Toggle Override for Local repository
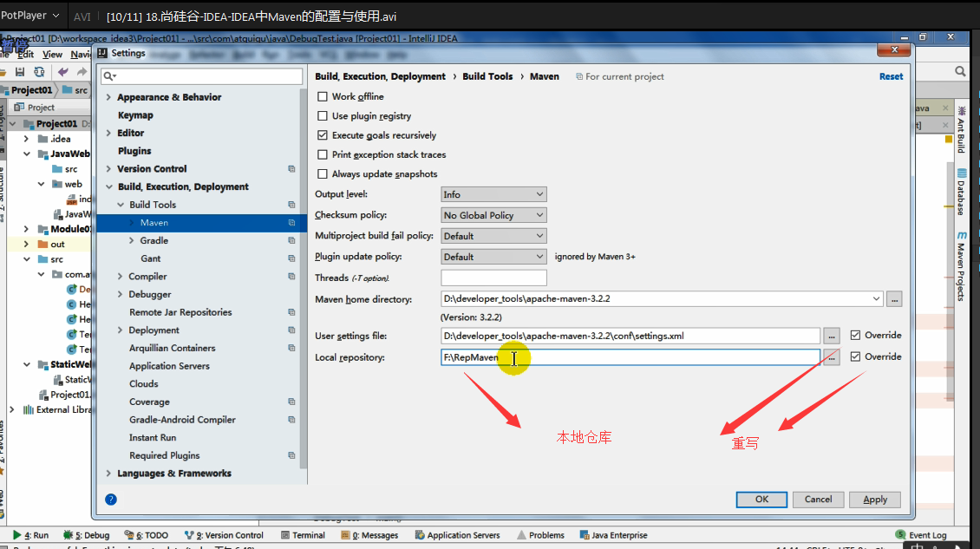 (x=856, y=356)
